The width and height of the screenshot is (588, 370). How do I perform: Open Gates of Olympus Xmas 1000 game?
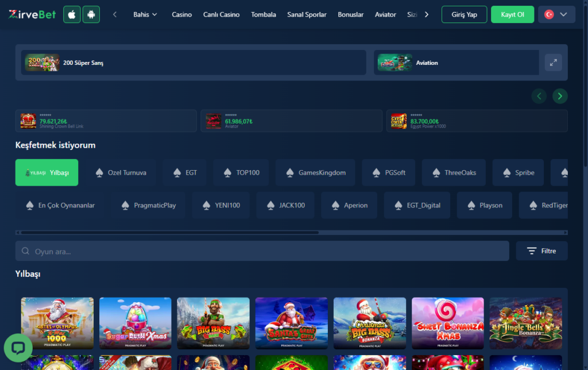point(57,323)
